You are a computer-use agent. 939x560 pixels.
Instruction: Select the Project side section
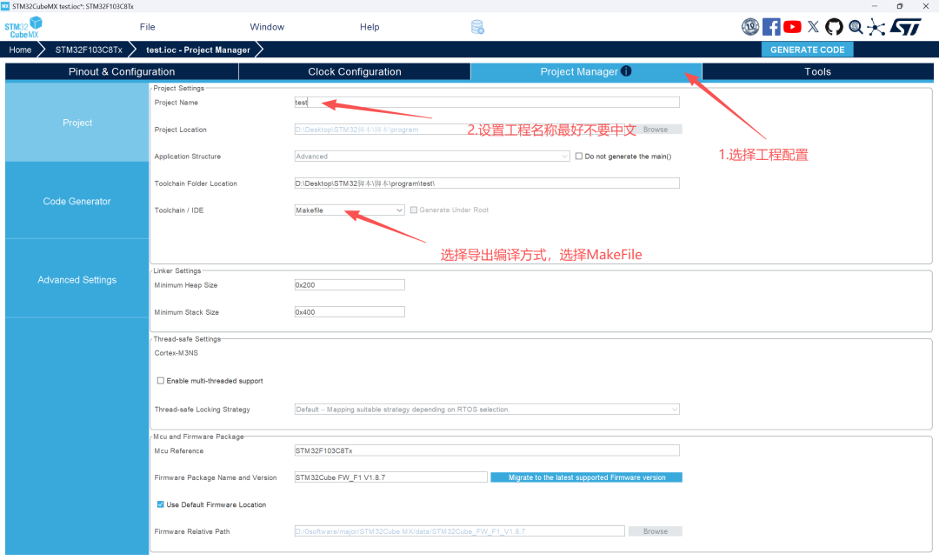77,123
